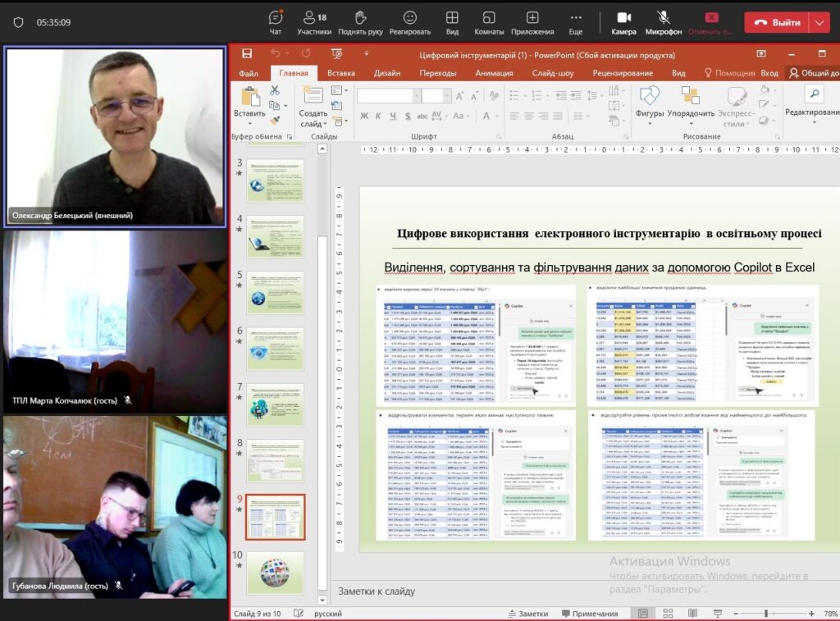Click the Save icon in PowerPoint

[x=246, y=54]
